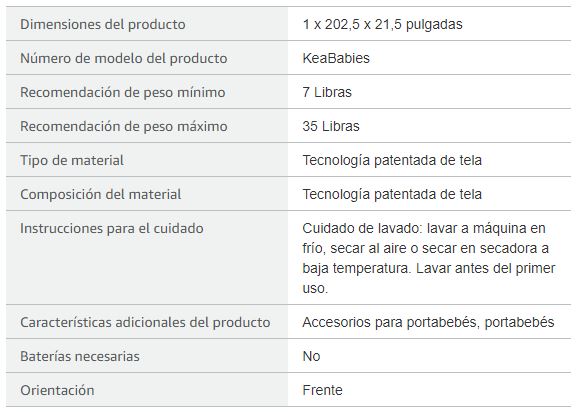Click 'Recomendación de peso mínimo' label
This screenshot has width=578, height=412.
pyautogui.click(x=122, y=92)
